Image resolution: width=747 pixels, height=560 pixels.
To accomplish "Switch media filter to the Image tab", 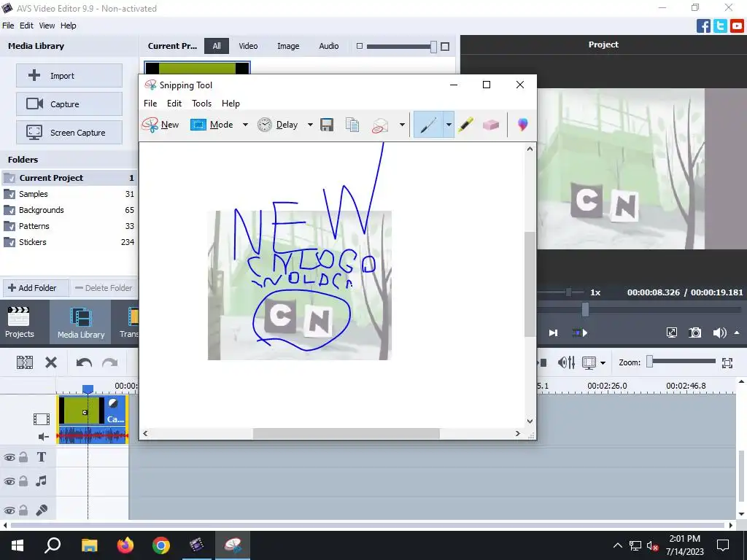I will [288, 46].
